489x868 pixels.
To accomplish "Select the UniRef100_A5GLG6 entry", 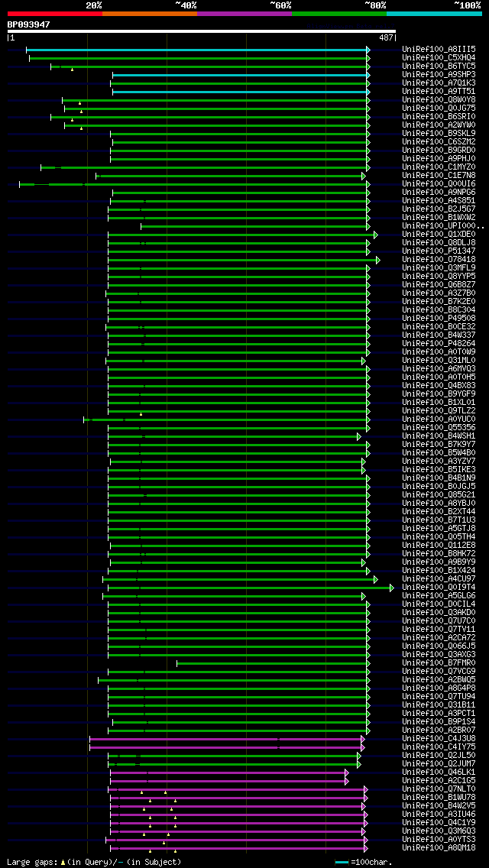I will coord(439,596).
